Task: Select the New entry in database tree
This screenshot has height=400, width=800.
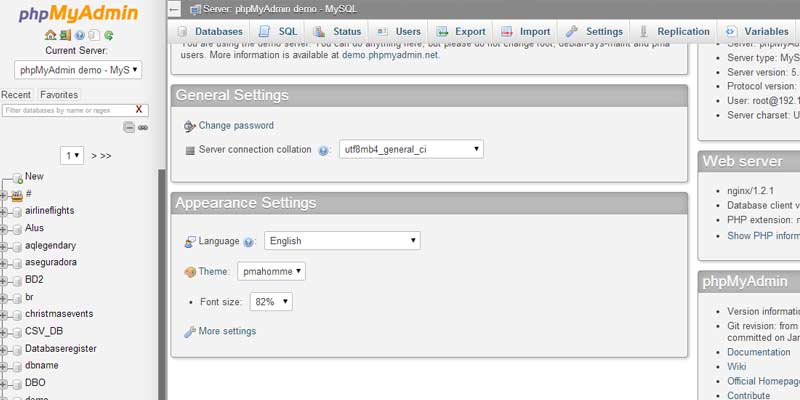Action: click(x=34, y=176)
